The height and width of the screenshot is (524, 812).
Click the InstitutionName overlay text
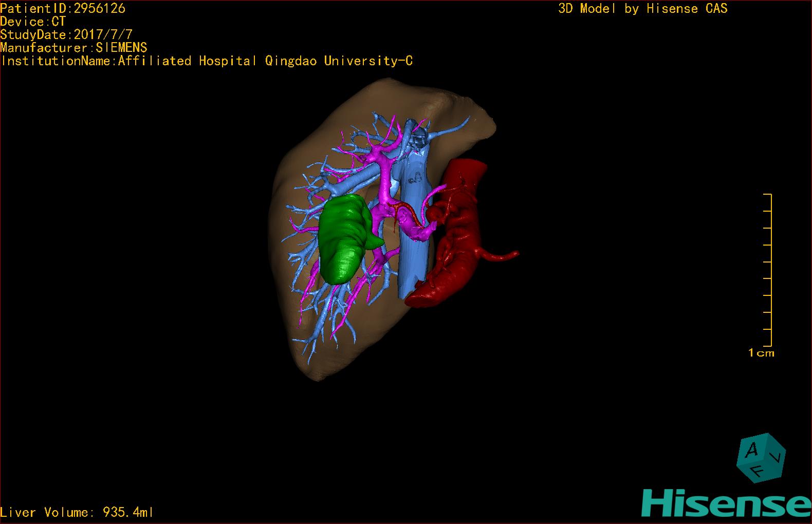(207, 61)
